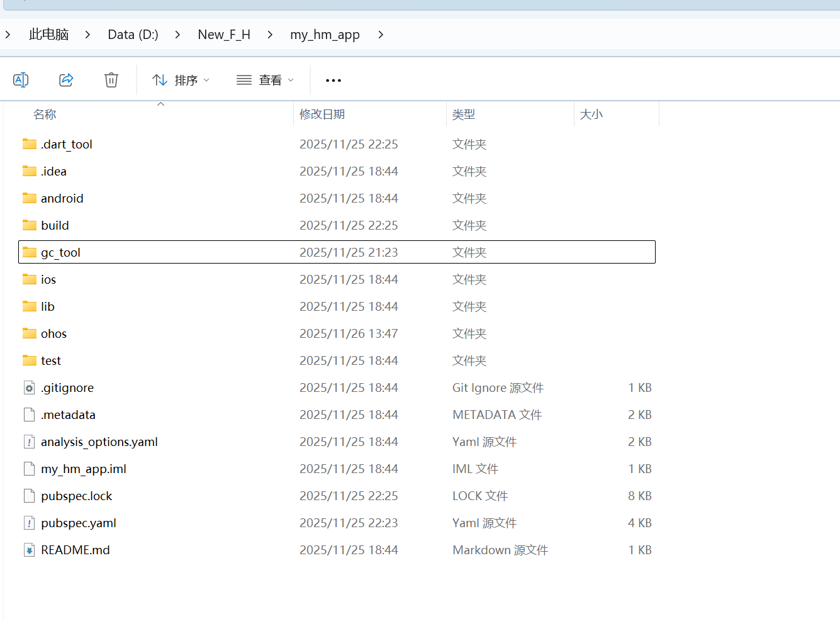
Task: Sort by the 修改日期 column header
Action: 322,114
